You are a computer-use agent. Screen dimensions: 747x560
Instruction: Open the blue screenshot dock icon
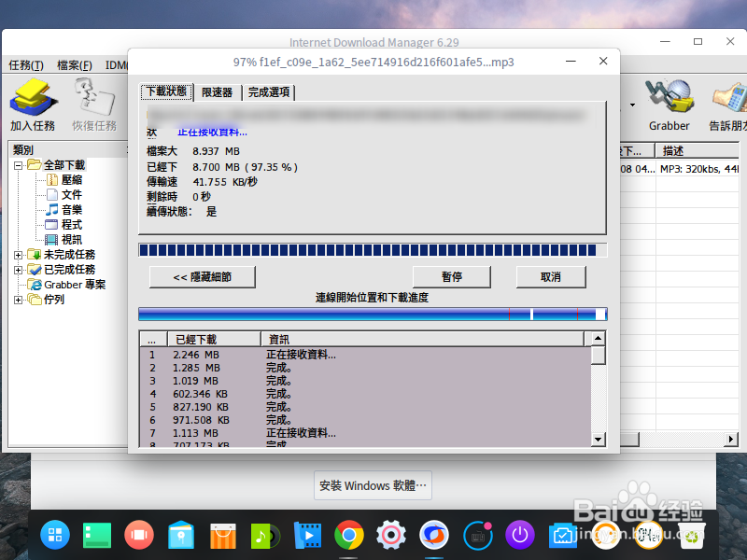[x=562, y=536]
